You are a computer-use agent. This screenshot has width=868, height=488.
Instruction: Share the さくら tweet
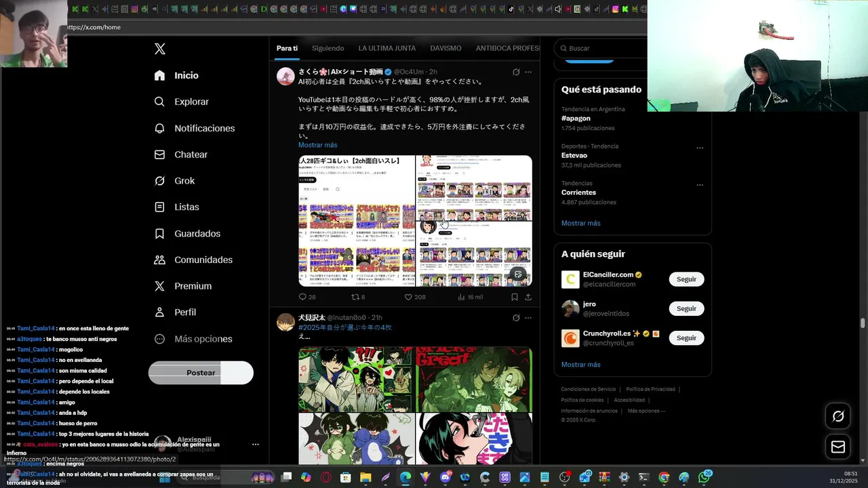coord(528,297)
